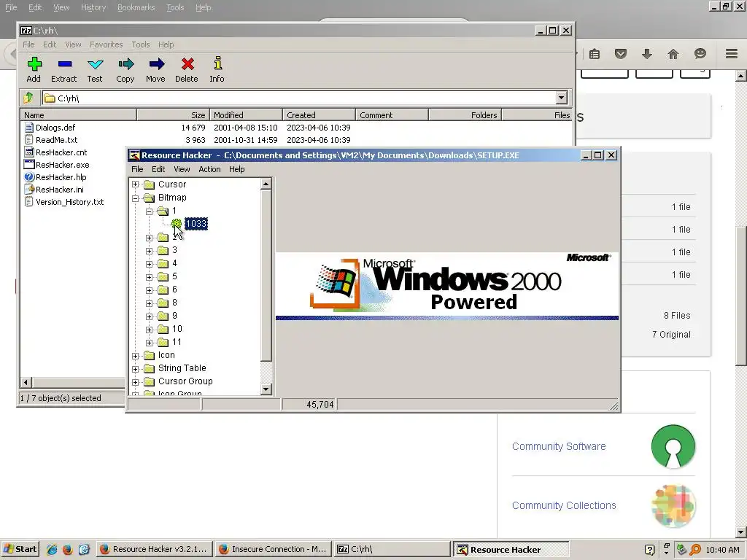Select the 1033 resource gear icon
Viewport: 747px width, 560px height.
[x=177, y=224]
